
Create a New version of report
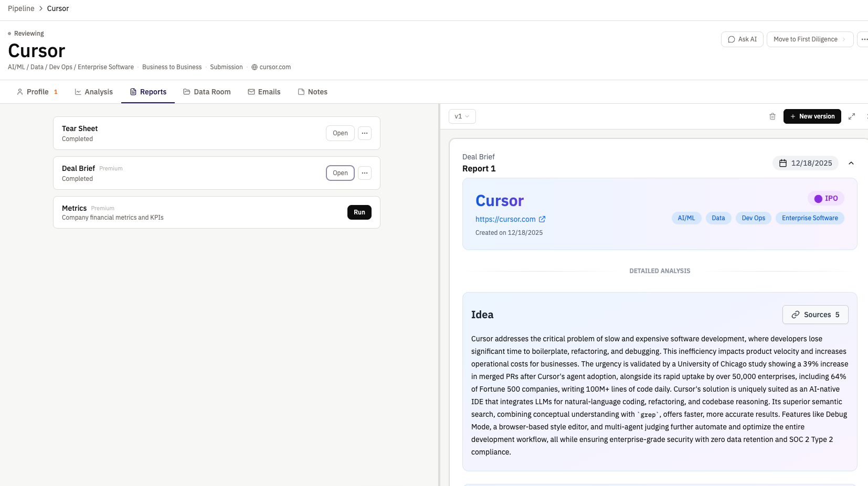tap(812, 116)
